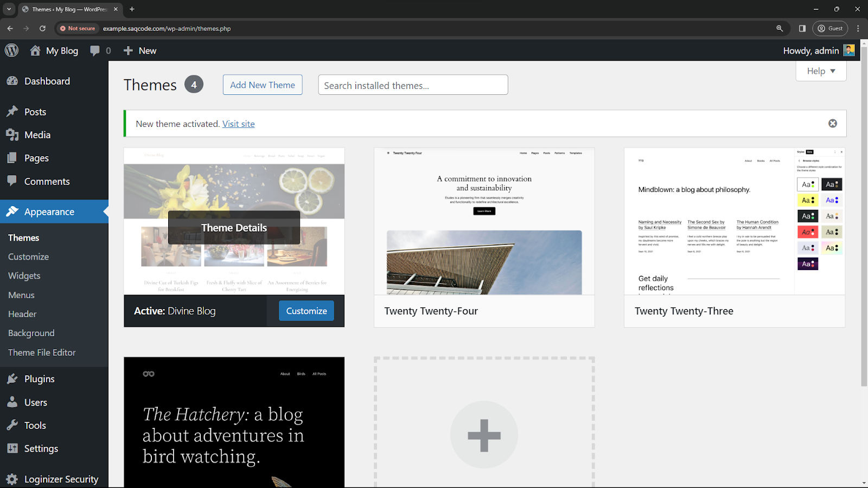Click the plus New icon in admin bar
Viewport: 868px width, 488px height.
(128, 50)
